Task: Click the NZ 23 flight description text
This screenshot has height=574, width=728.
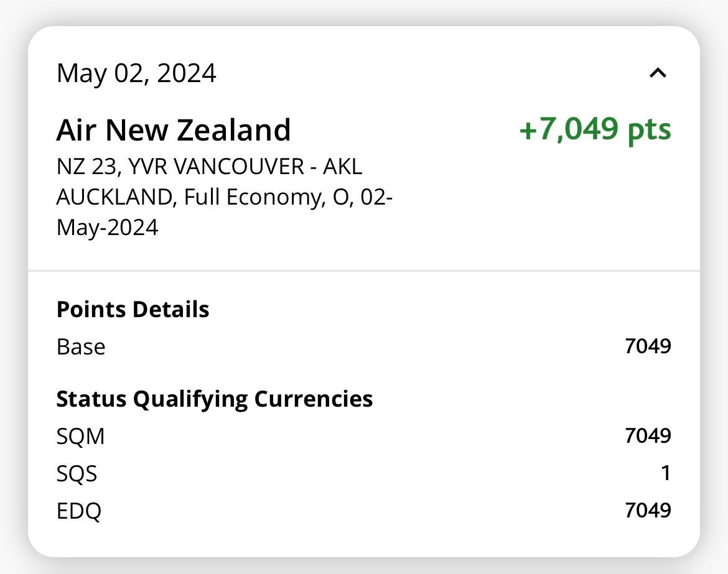Action: click(224, 197)
